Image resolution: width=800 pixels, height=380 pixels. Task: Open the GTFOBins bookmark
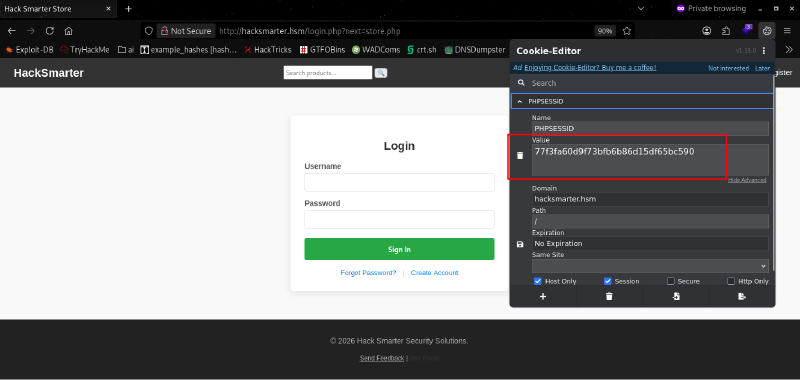tap(322, 49)
